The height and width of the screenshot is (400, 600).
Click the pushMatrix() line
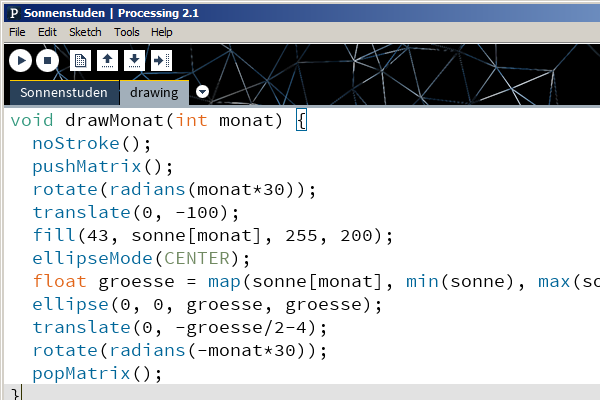[x=103, y=167]
